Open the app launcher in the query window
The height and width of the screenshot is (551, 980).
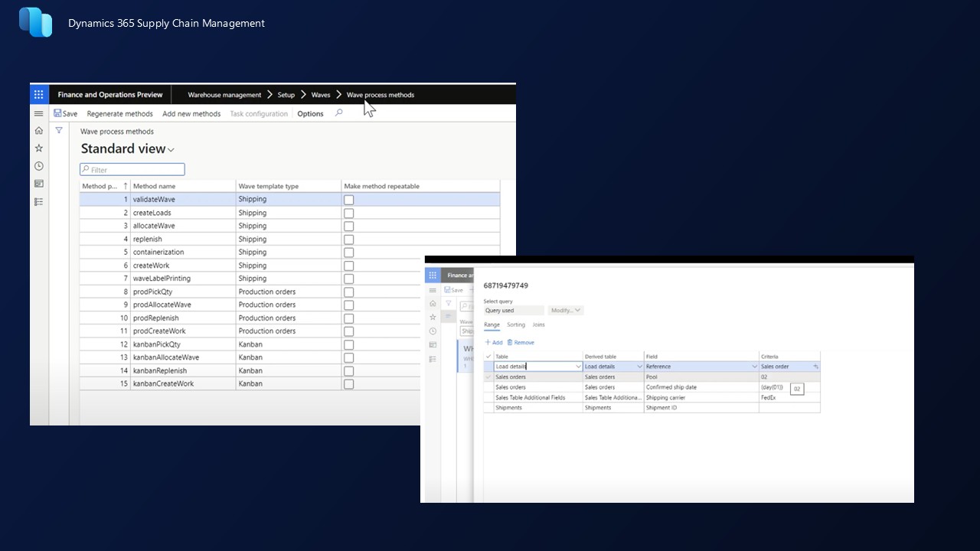coord(433,275)
